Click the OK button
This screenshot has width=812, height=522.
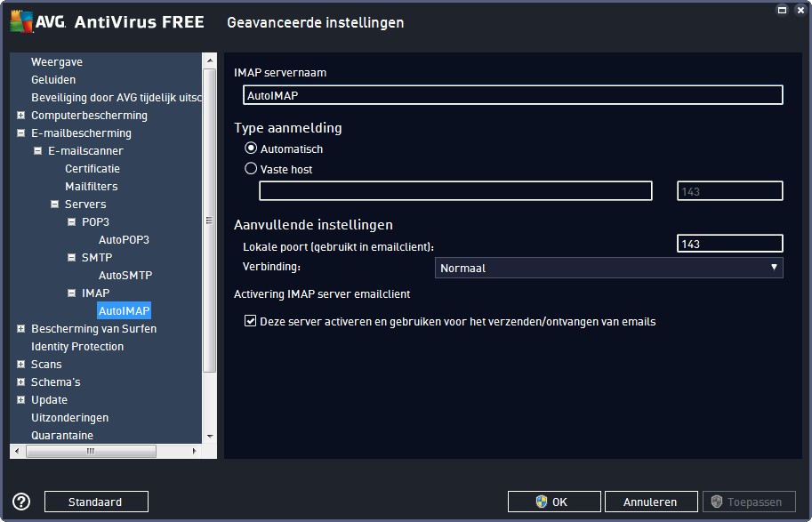pos(554,502)
